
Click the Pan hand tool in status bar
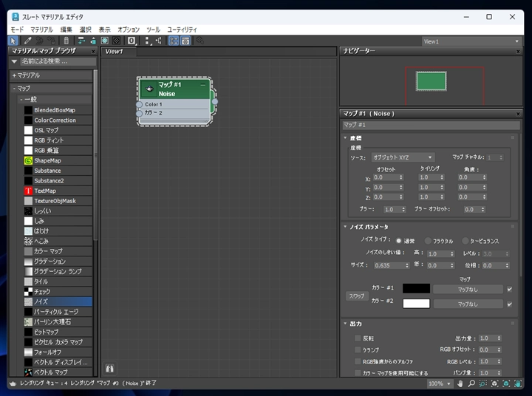(x=460, y=383)
